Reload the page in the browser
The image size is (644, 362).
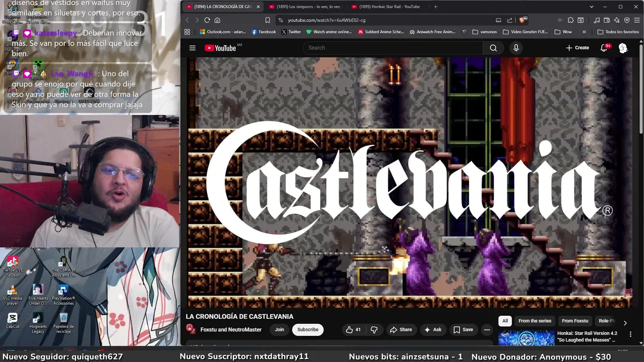207,20
